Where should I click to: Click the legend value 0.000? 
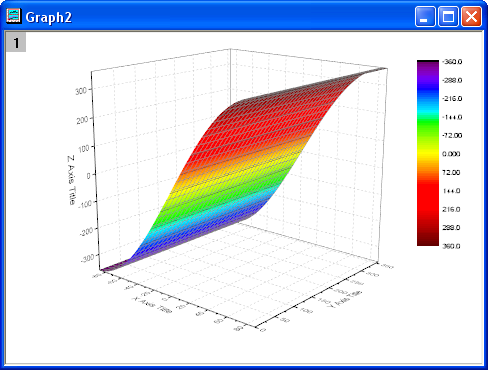[x=451, y=154]
